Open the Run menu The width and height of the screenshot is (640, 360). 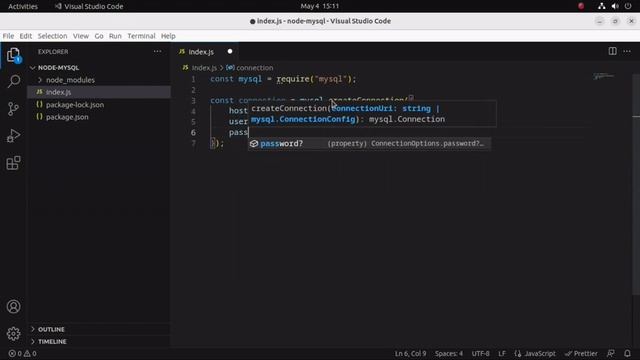point(115,36)
